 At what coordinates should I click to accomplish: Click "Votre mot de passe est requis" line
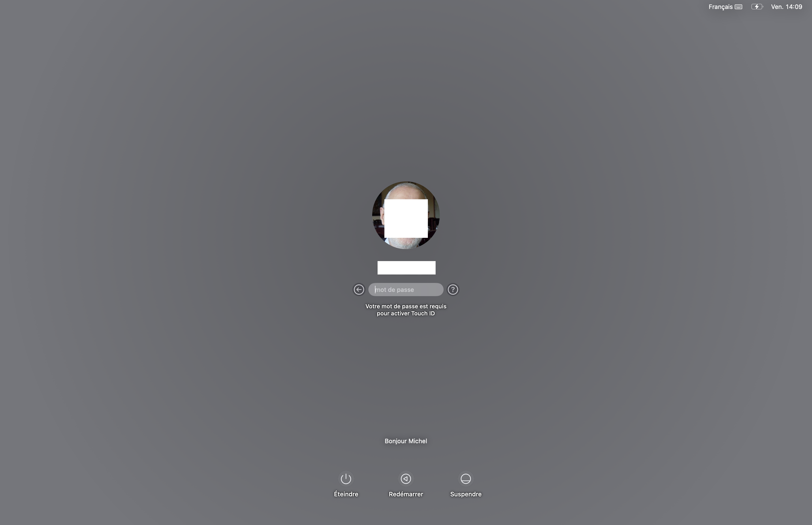(x=406, y=306)
